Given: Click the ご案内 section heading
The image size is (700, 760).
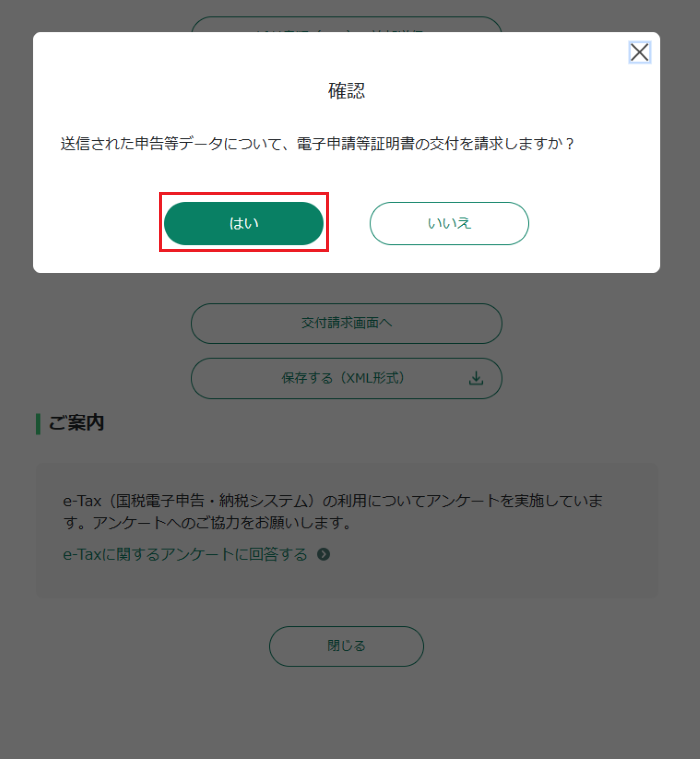Looking at the screenshot, I should pyautogui.click(x=77, y=423).
